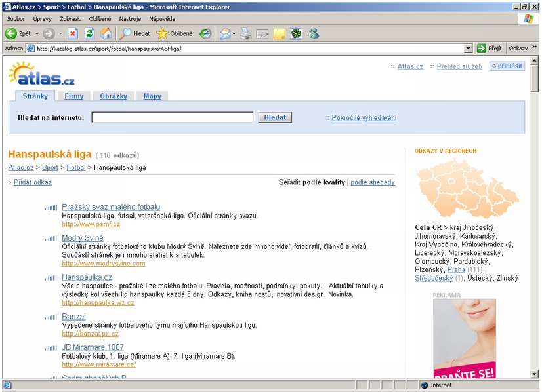Screen dimensions: 542x392
Task: Click the REKLAMA advertisement image
Action: (x=464, y=338)
